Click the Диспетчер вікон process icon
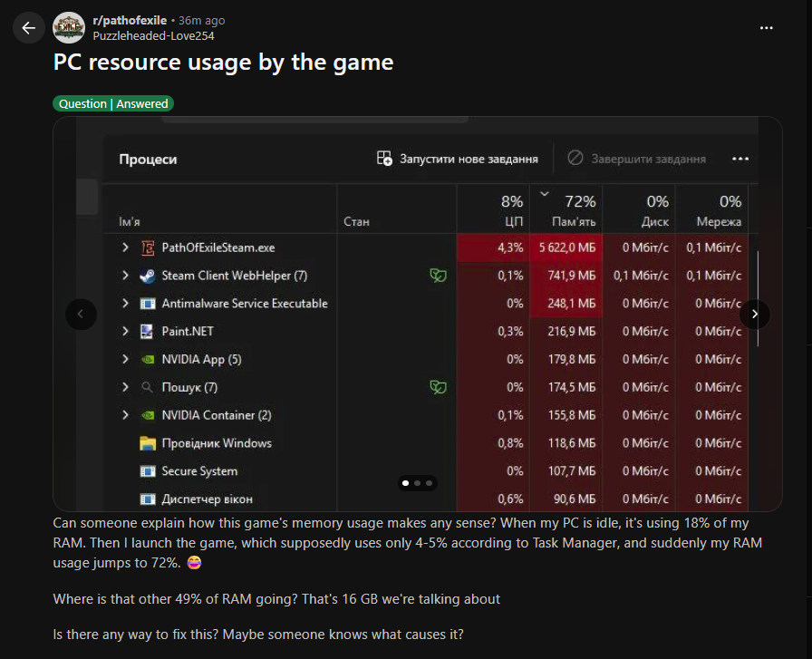Screen dimensions: 812x659 coord(148,499)
